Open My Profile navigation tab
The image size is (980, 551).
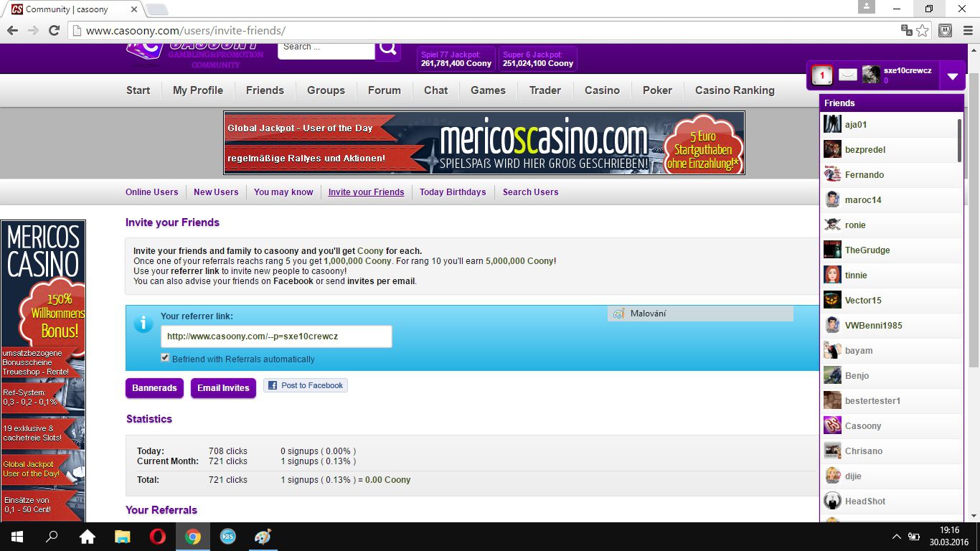point(198,90)
